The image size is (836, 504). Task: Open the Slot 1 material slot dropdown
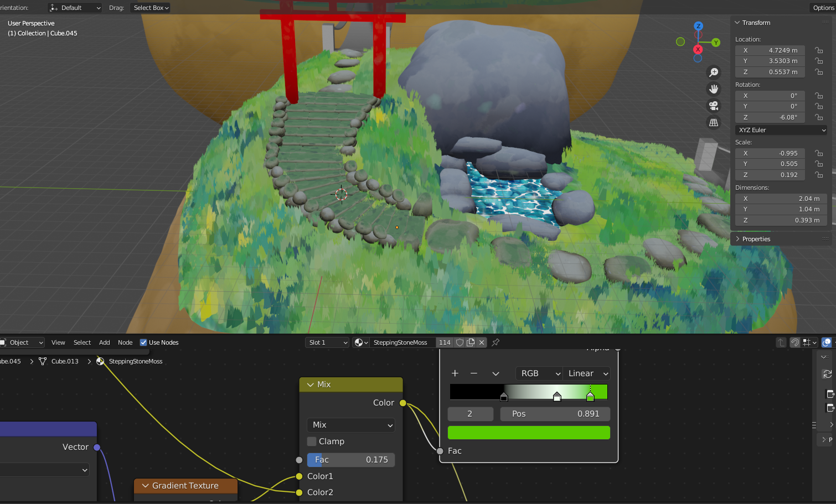pos(327,342)
